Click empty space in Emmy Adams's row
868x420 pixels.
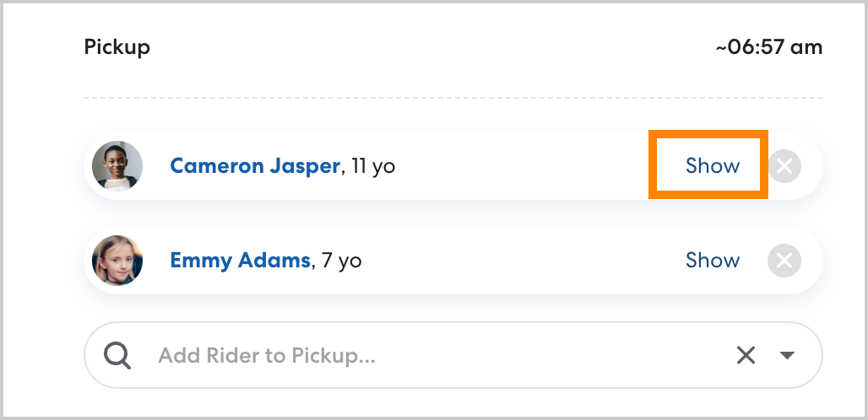(x=524, y=261)
